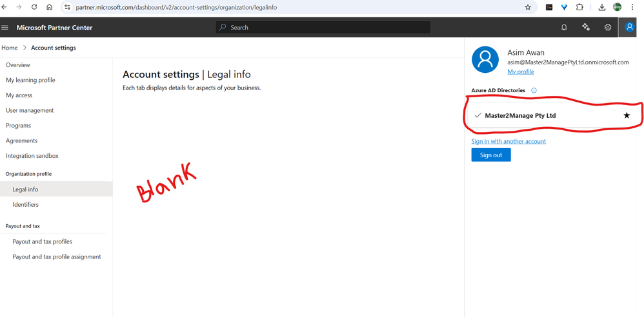Open Identifiers page
The height and width of the screenshot is (317, 644).
(x=25, y=204)
